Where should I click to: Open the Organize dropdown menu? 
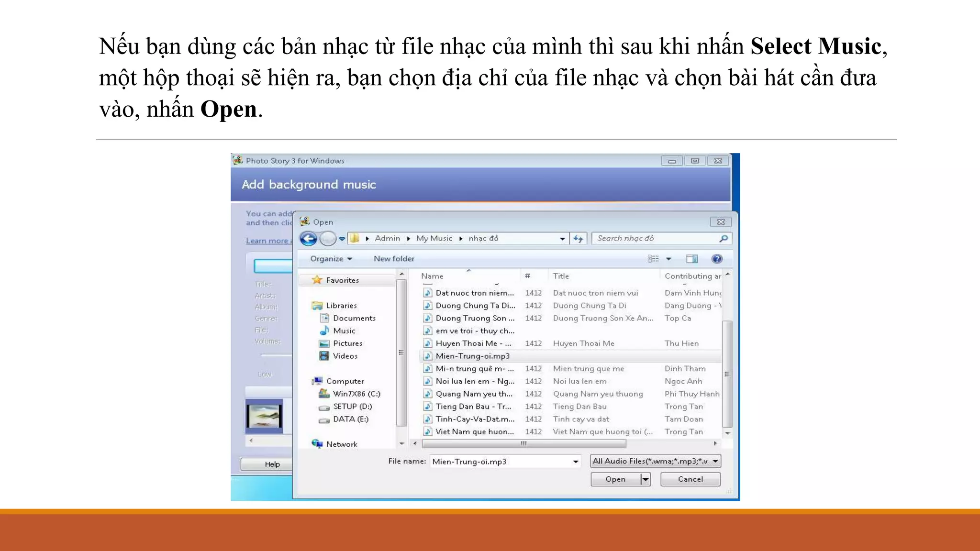[x=331, y=259]
